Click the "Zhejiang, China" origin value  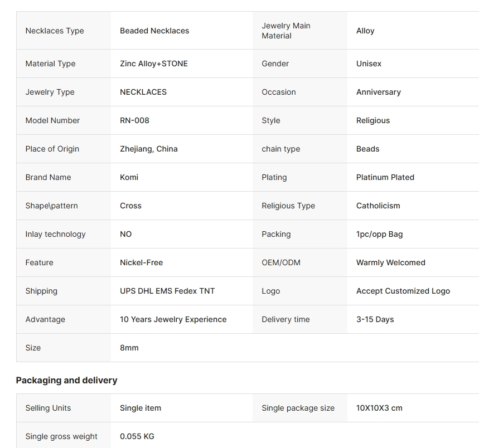pos(149,149)
